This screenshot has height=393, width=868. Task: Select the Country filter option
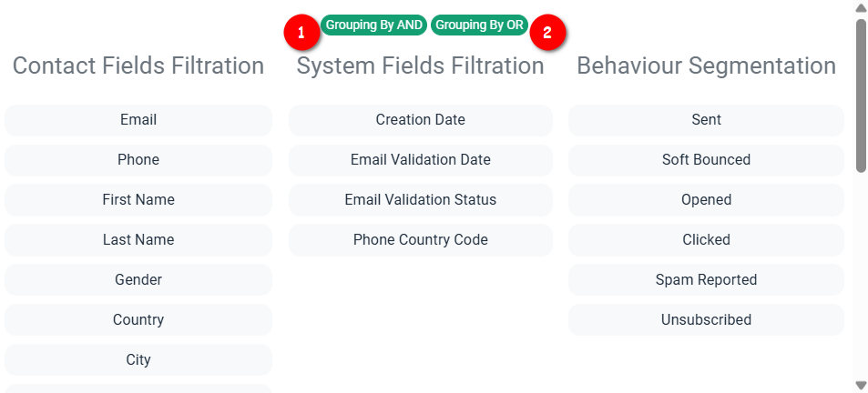tap(138, 320)
